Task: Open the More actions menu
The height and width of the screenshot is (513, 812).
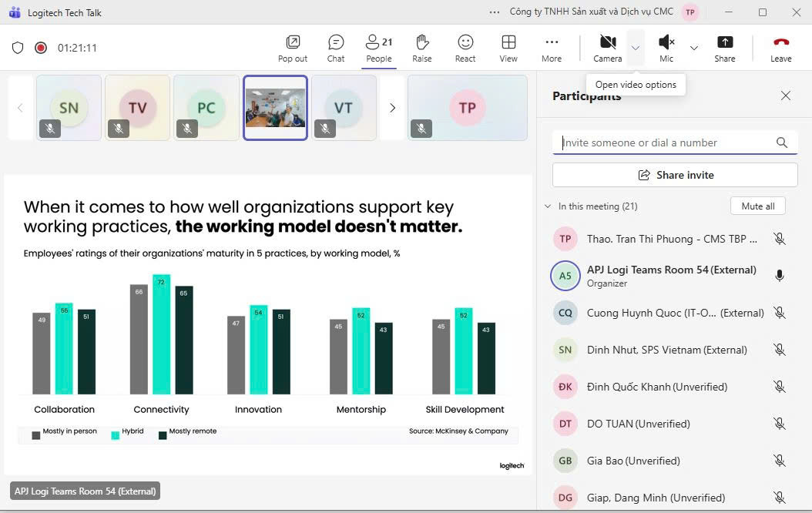Action: pos(552,48)
